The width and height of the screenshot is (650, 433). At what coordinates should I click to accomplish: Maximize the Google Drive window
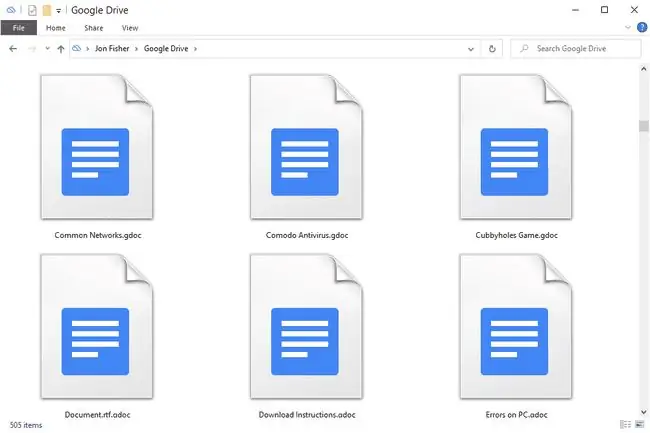604,10
